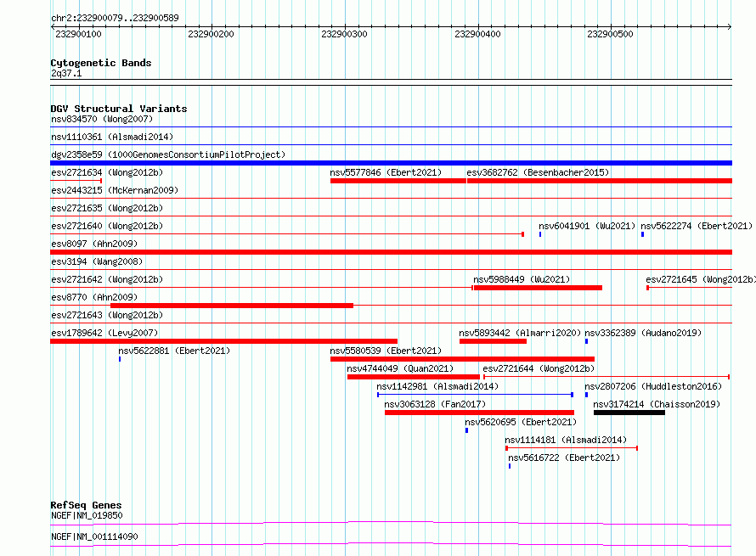756x556 pixels.
Task: Select the nsv5577846 (Ebert2021) red bar
Action: [398, 181]
